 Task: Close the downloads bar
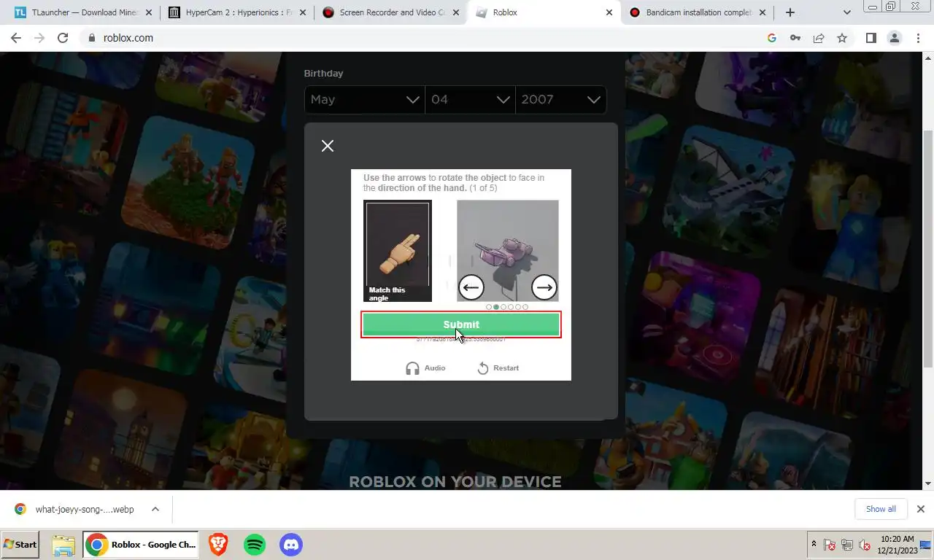pyautogui.click(x=921, y=509)
